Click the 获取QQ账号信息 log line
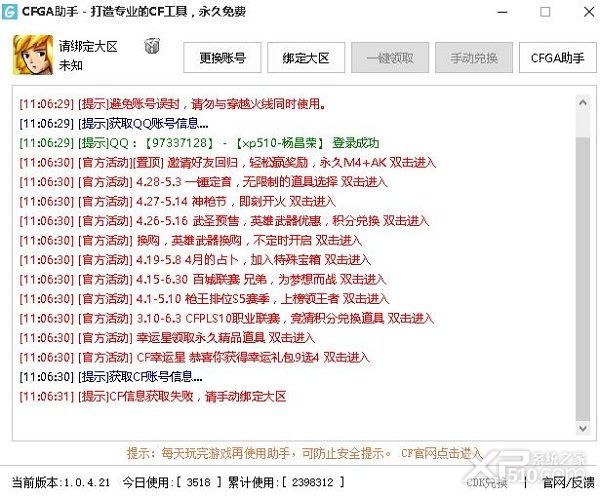Viewport: 600px width, 497px height. click(x=114, y=124)
